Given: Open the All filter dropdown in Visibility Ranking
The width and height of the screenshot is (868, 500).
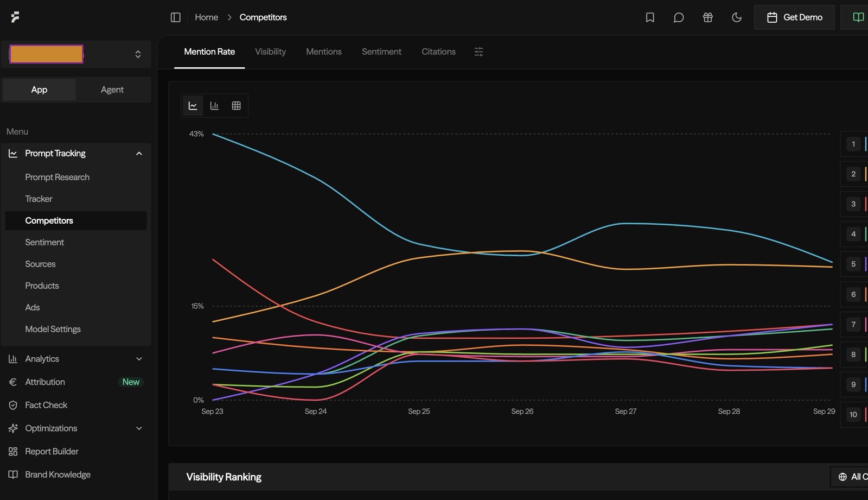Looking at the screenshot, I should [x=850, y=477].
